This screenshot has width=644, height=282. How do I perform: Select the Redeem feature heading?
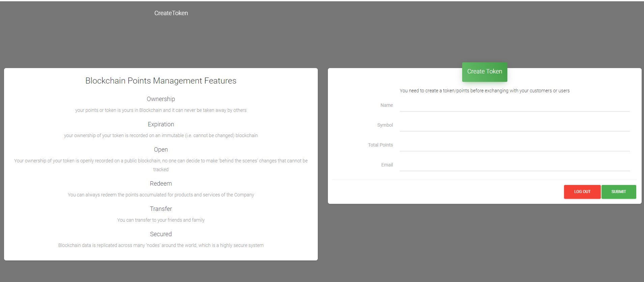[x=161, y=184]
